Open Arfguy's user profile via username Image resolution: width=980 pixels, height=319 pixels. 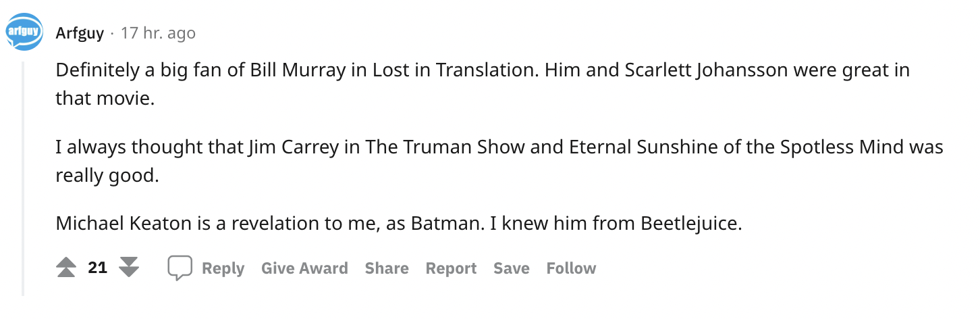point(80,33)
